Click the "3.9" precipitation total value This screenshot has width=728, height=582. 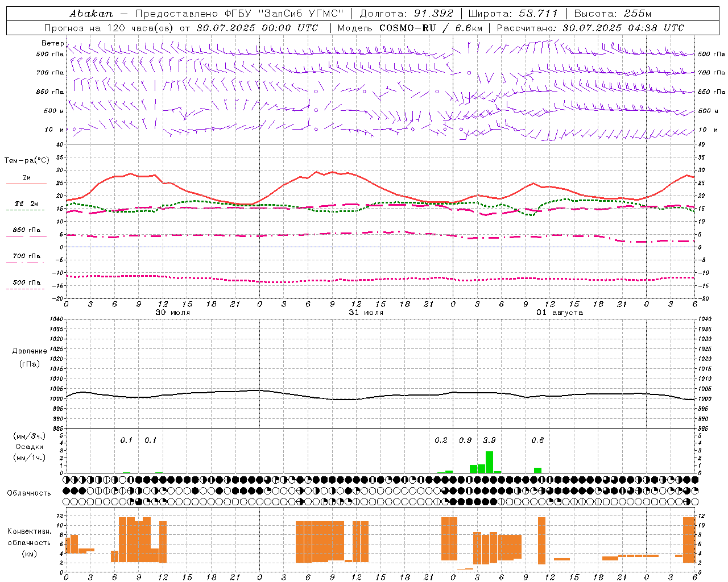pos(489,440)
